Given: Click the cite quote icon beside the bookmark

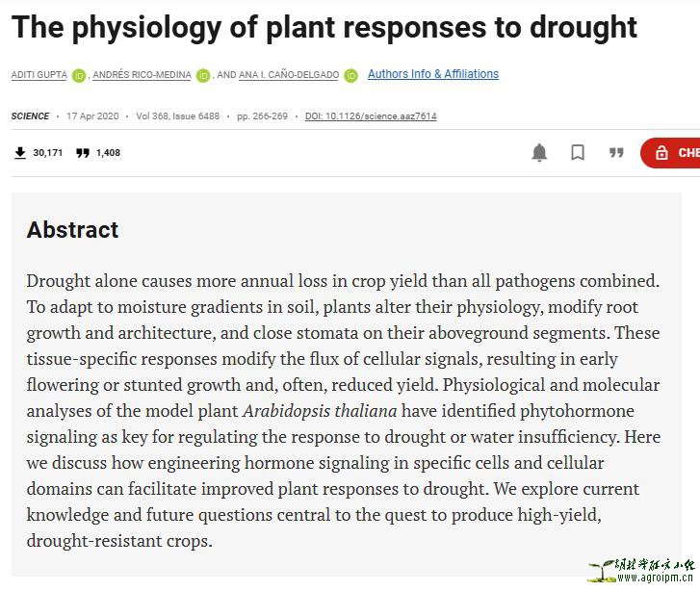Looking at the screenshot, I should tap(616, 153).
